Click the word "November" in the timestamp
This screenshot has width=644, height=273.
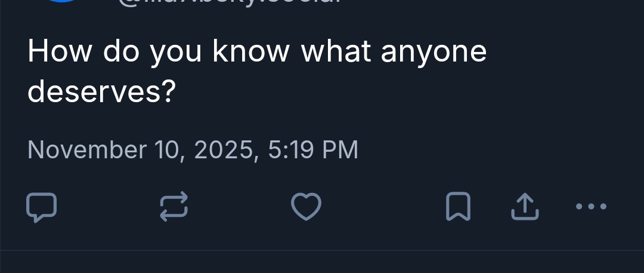click(86, 149)
